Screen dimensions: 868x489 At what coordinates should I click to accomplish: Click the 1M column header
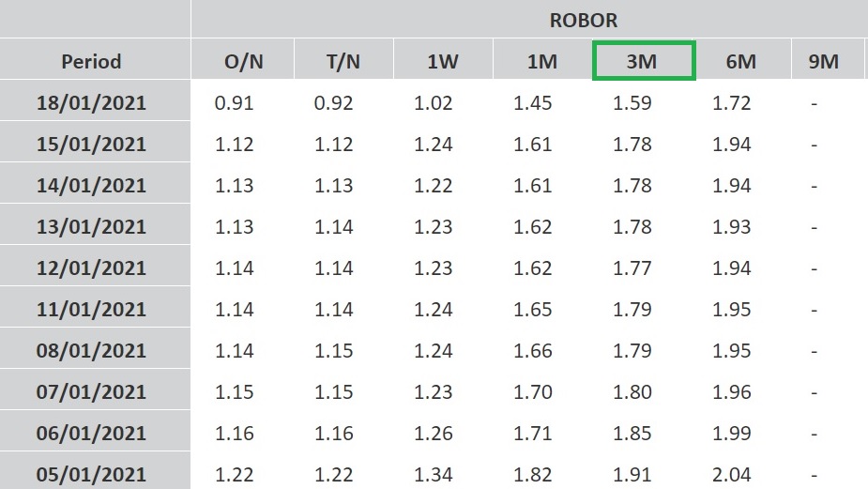click(x=541, y=62)
